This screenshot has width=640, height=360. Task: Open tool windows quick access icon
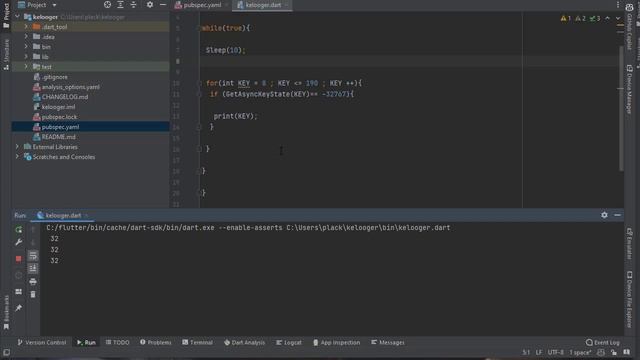(x=6, y=352)
